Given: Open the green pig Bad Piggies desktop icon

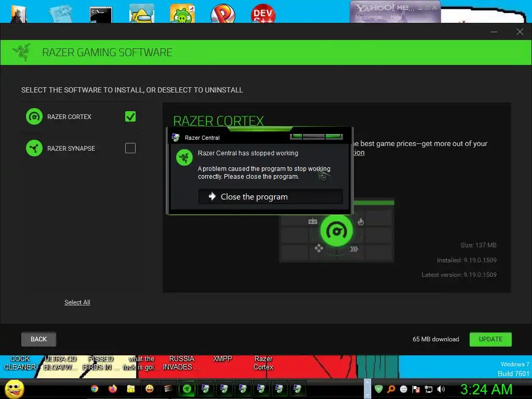Looking at the screenshot, I should coord(182,14).
